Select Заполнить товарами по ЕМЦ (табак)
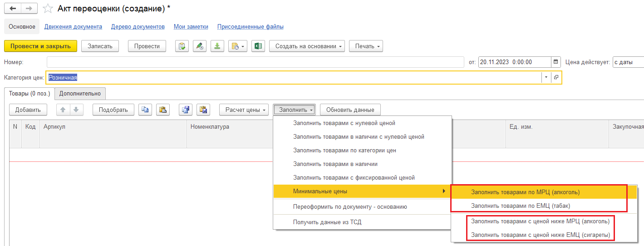644x246 pixels. coord(521,206)
